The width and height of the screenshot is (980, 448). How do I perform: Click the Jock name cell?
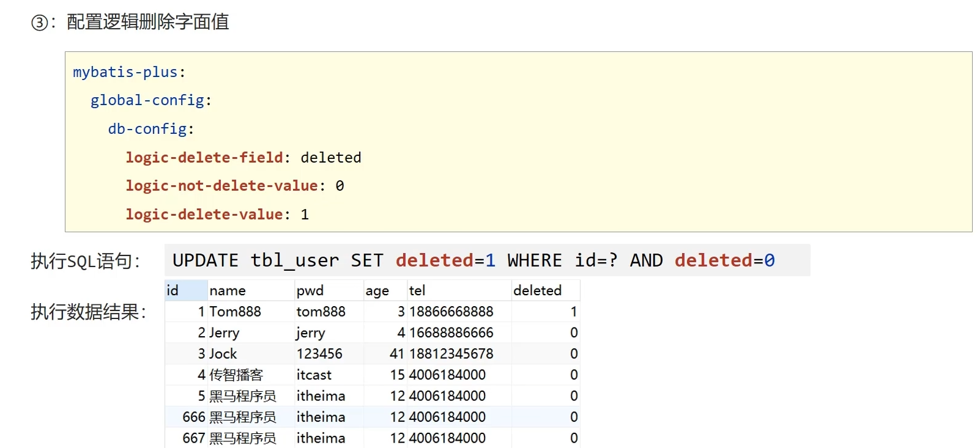pos(251,354)
